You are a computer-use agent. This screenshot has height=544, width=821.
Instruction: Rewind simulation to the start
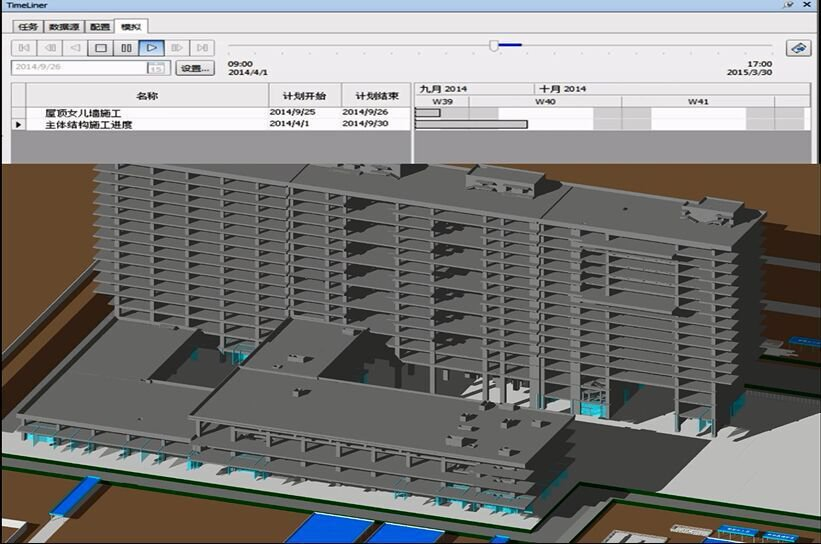[x=24, y=48]
